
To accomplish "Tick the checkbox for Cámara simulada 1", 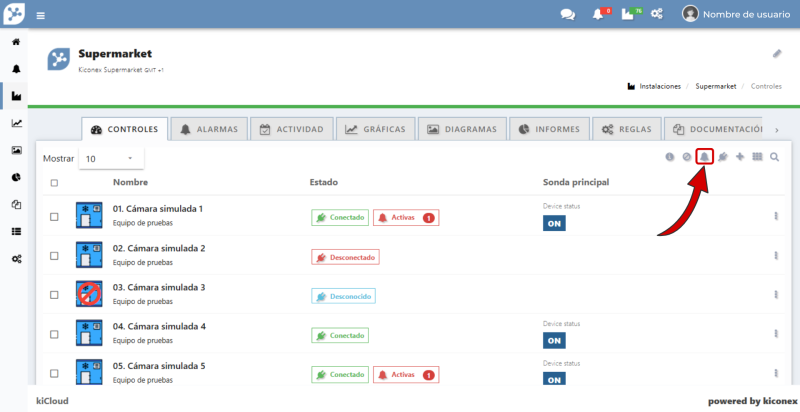I will (54, 216).
